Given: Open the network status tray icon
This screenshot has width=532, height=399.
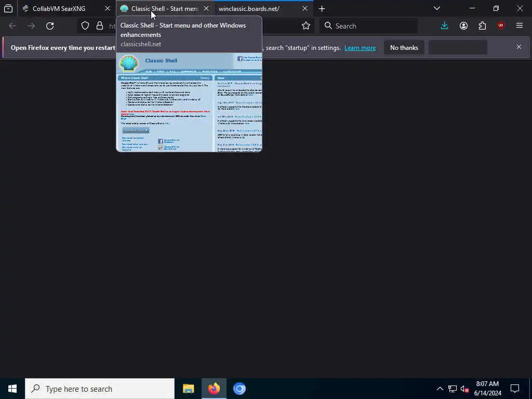Looking at the screenshot, I should pyautogui.click(x=453, y=389).
